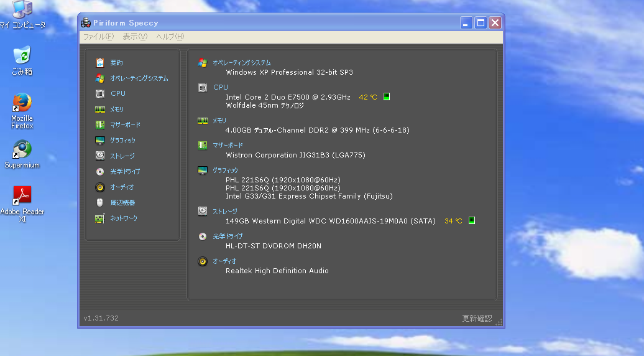Click text HL-DT-ST DVDROM DH20N

pyautogui.click(x=274, y=246)
